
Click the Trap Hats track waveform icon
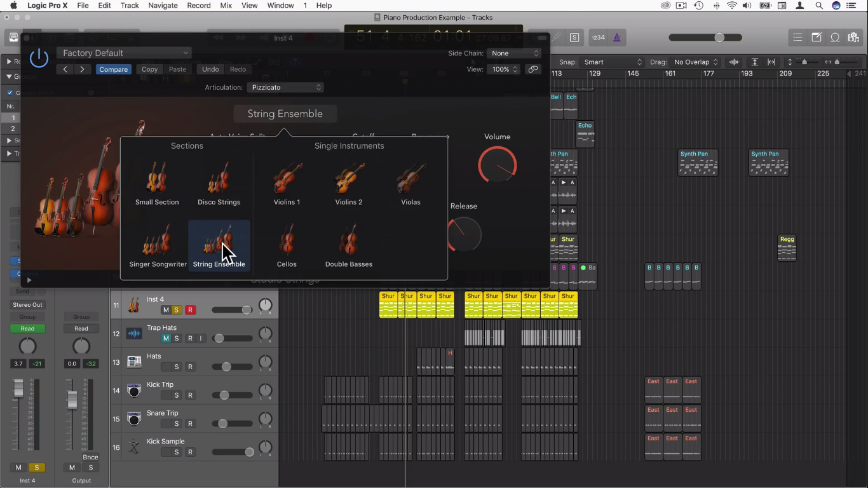pos(133,334)
